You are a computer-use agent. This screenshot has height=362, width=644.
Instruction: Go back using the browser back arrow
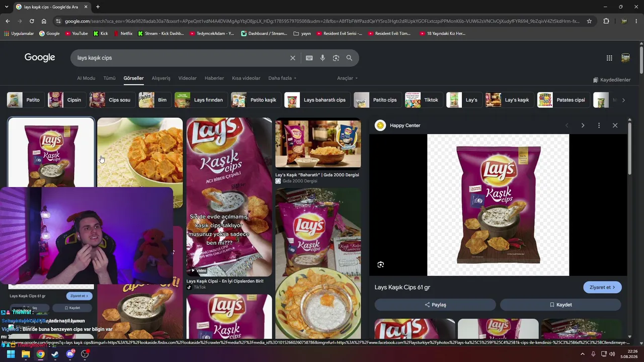pos(8,21)
